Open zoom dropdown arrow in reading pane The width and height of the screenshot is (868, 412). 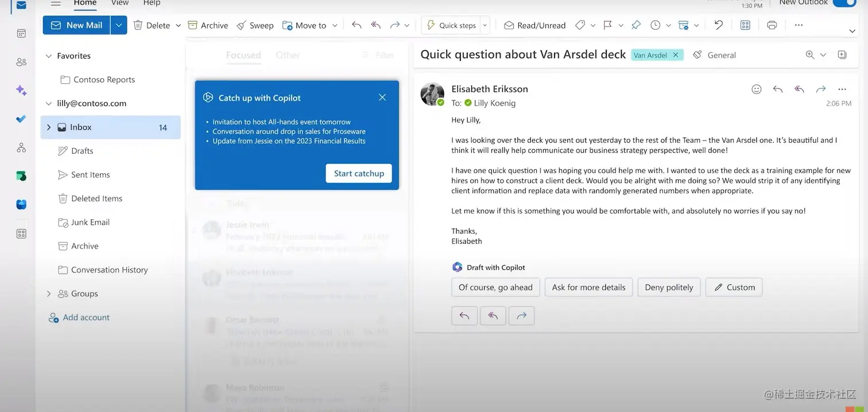click(x=823, y=55)
